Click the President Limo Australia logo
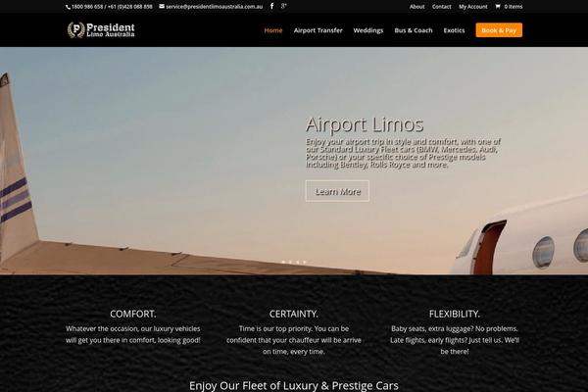 [x=101, y=30]
